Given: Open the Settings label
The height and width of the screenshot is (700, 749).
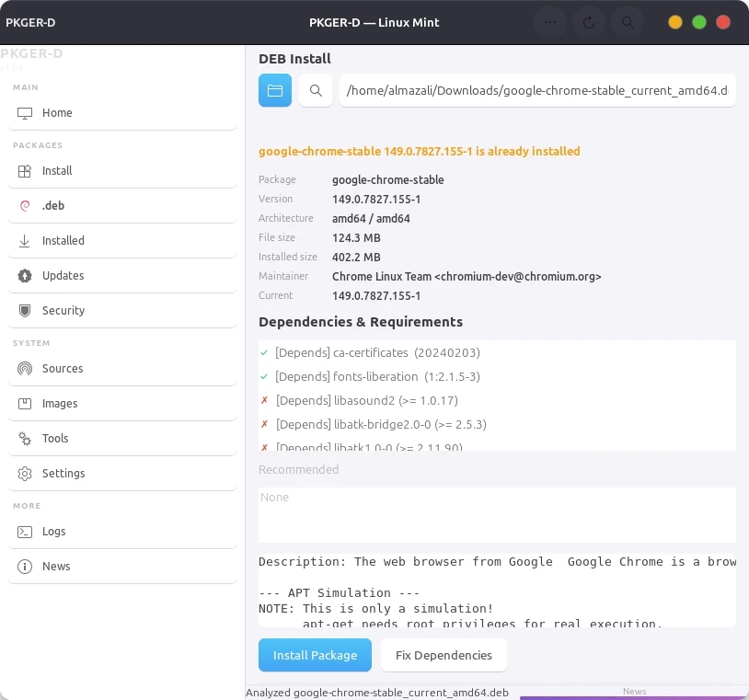Looking at the screenshot, I should (x=63, y=473).
